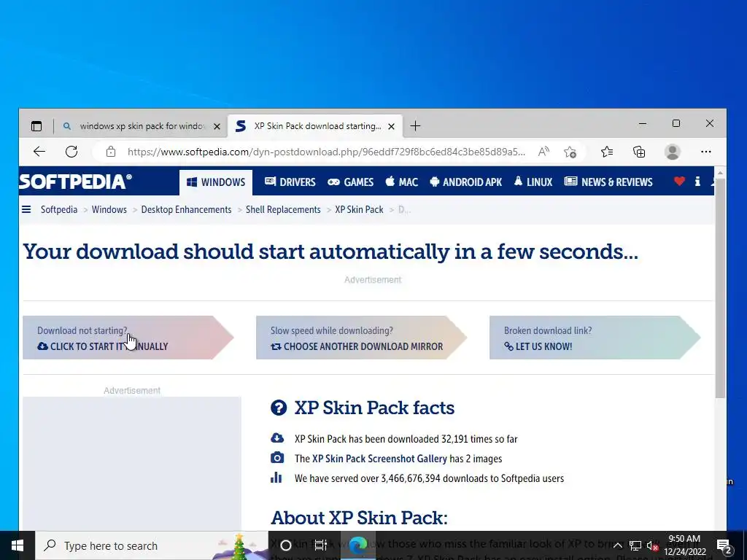Open XP Skin Pack Screenshot Gallery link
This screenshot has width=747, height=560.
(x=379, y=459)
